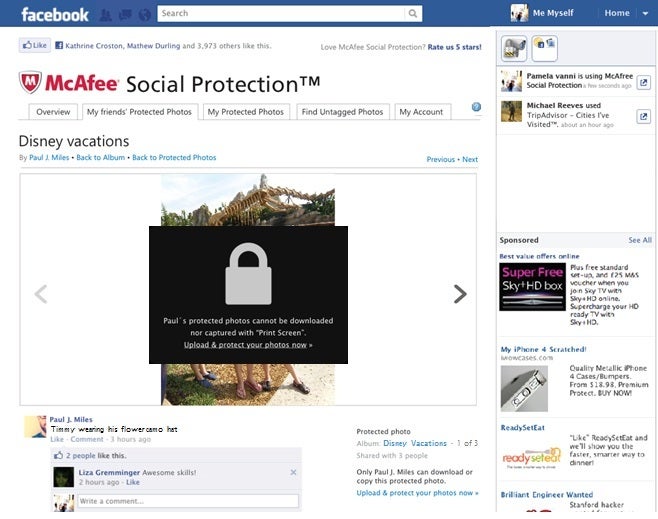This screenshot has width=658, height=519.
Task: Click the Write a comment field
Action: pyautogui.click(x=188, y=501)
